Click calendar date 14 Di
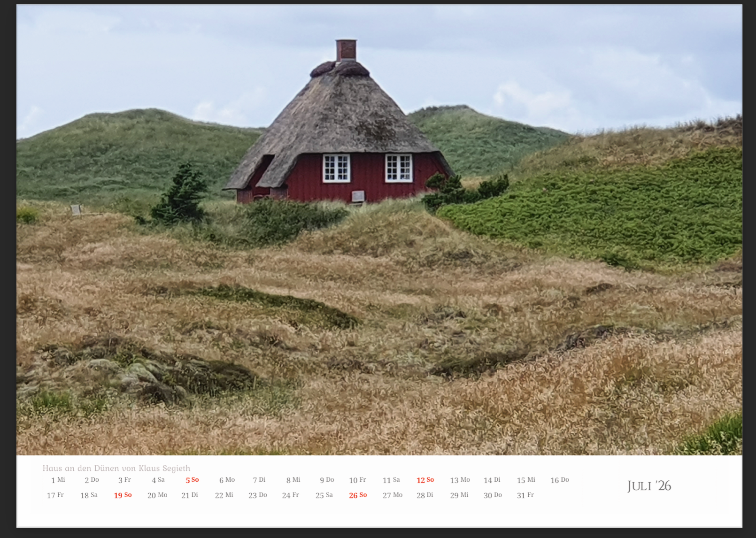 492,480
